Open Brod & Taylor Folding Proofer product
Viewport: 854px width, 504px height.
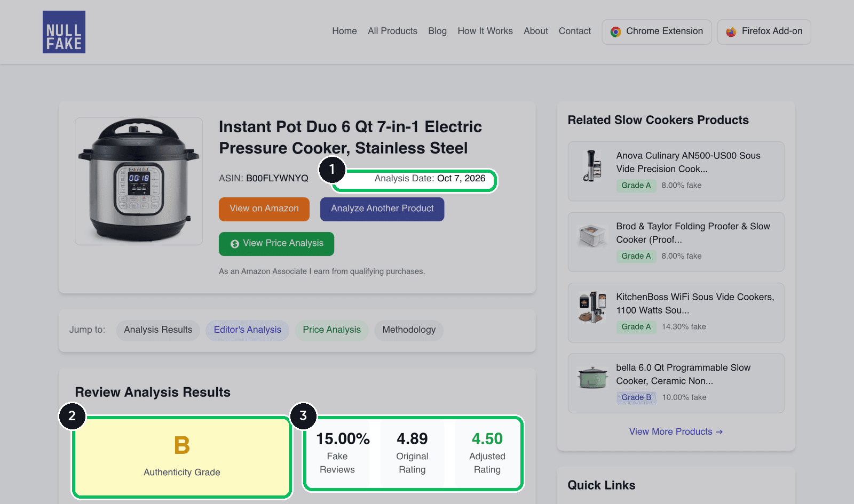click(x=676, y=242)
